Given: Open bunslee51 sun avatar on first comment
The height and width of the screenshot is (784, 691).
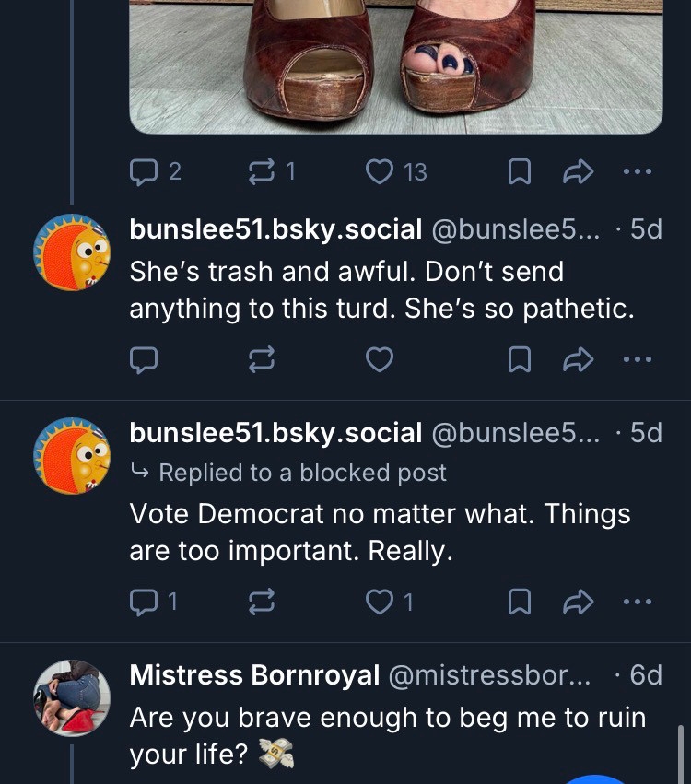Looking at the screenshot, I should [x=71, y=252].
